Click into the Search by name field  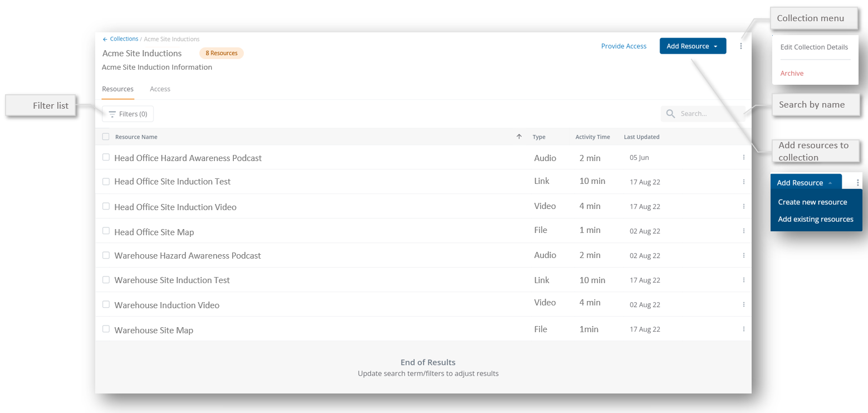point(708,114)
